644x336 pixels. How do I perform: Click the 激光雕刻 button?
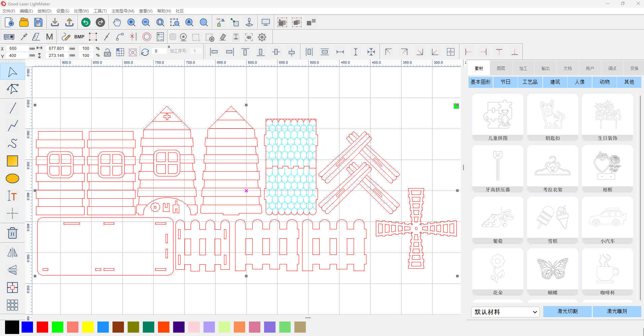[617, 311]
